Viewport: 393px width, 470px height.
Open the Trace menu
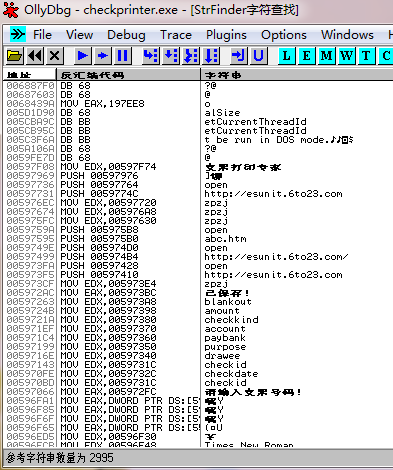click(x=176, y=35)
